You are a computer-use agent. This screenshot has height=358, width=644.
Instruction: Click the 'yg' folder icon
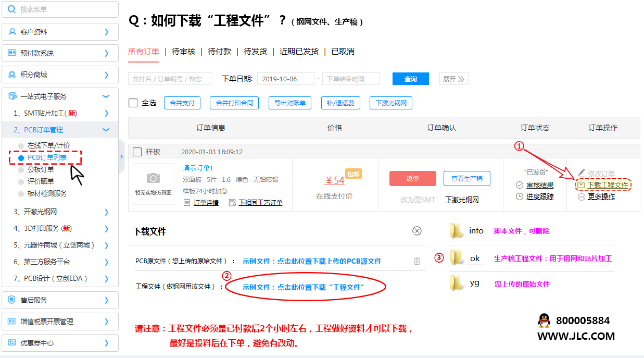click(x=456, y=283)
